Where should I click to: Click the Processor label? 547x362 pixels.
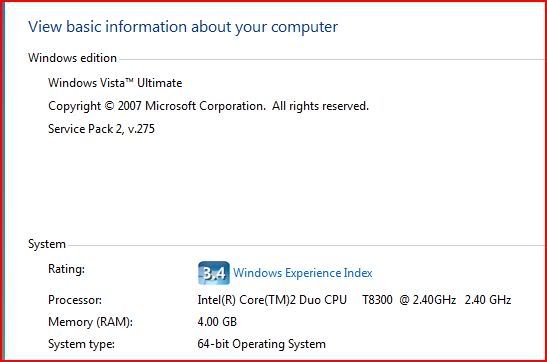coord(75,300)
